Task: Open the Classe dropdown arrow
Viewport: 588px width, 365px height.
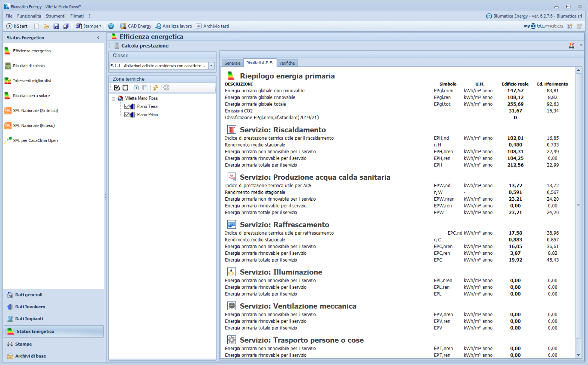Action: point(211,66)
